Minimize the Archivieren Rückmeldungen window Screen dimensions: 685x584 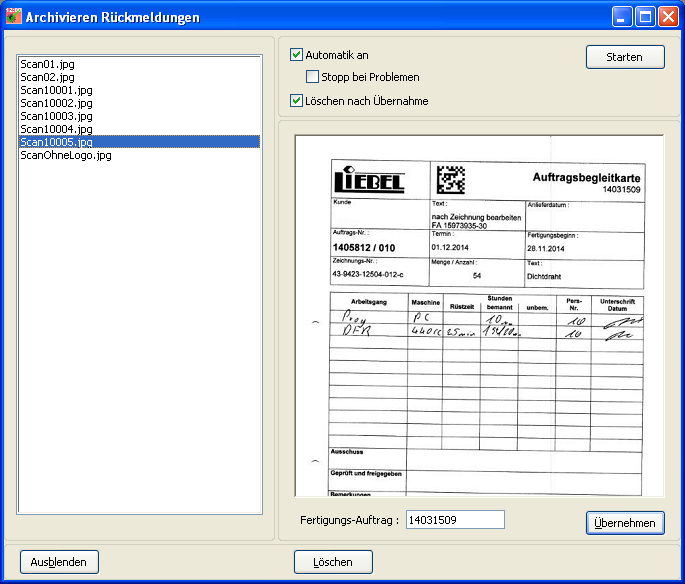pos(622,17)
